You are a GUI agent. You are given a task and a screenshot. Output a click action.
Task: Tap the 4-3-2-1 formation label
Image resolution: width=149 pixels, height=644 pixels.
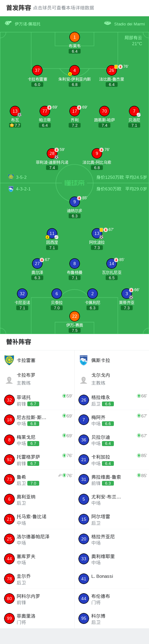click(x=23, y=189)
